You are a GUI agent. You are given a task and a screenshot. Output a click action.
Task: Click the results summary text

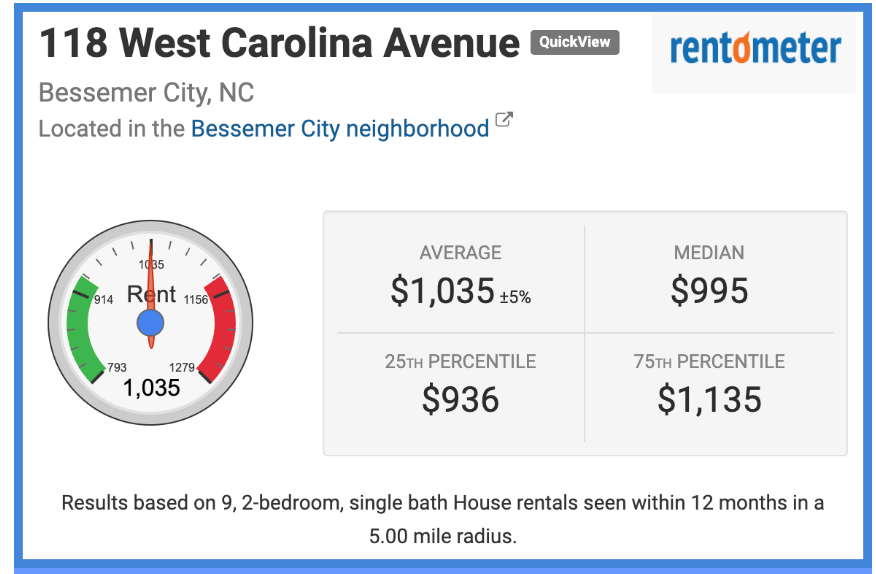tap(442, 519)
